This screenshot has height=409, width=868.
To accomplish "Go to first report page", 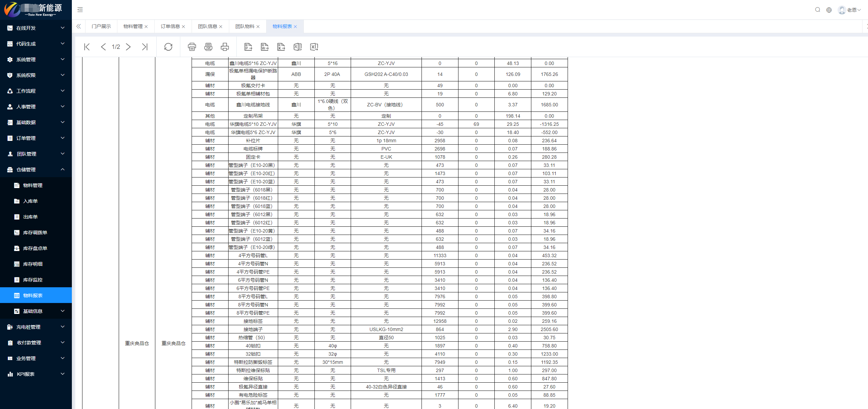I will coord(87,47).
